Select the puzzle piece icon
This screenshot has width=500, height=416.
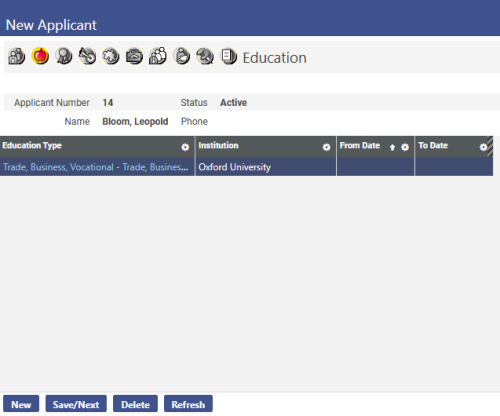(111, 56)
